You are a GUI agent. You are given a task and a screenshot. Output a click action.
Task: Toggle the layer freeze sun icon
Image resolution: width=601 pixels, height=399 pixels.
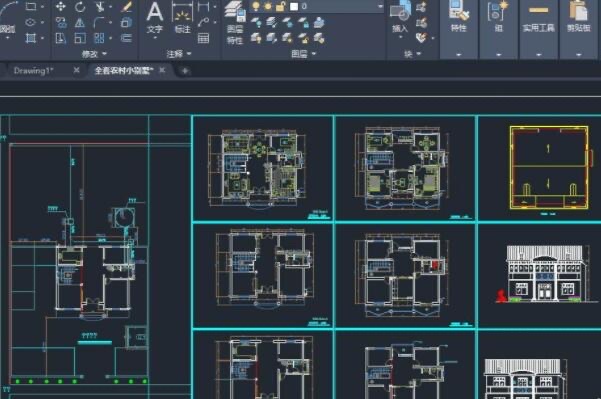click(268, 6)
